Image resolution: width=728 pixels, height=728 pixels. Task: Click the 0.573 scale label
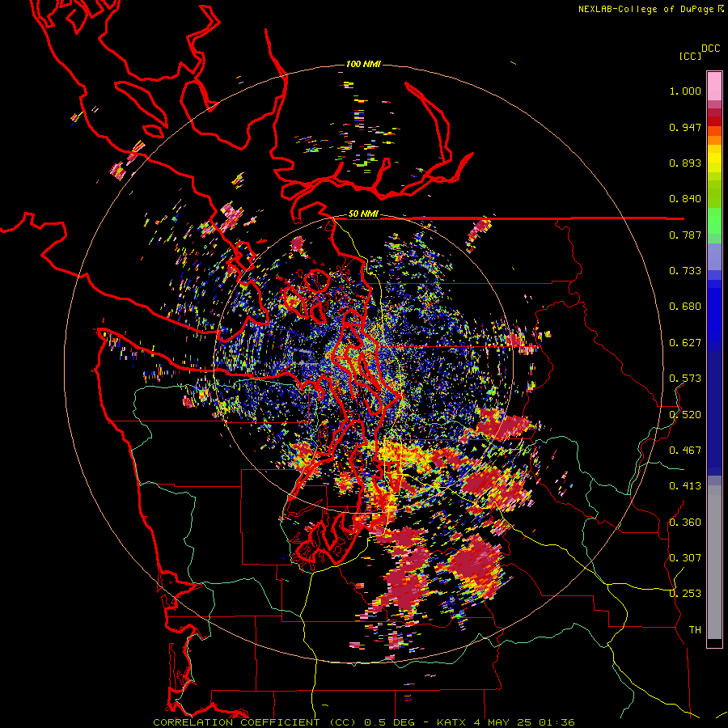click(685, 379)
